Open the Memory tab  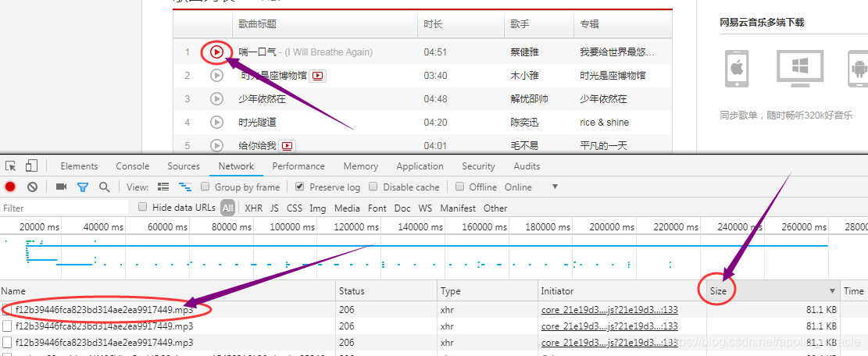(x=360, y=166)
